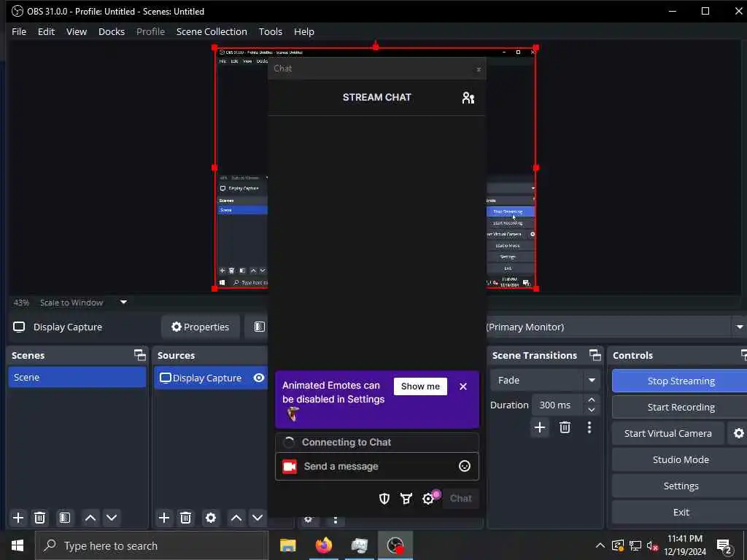Click the Start Recording button
The height and width of the screenshot is (560, 747).
point(680,407)
